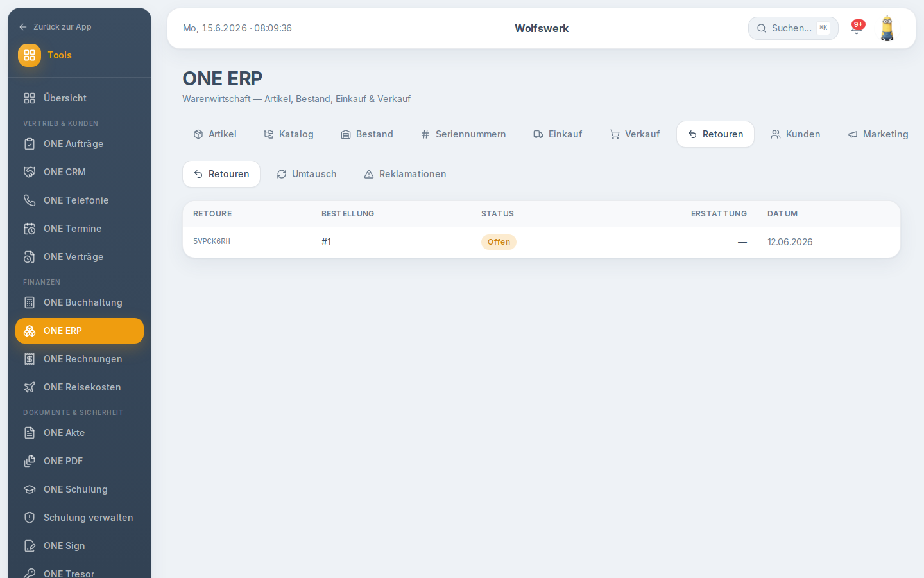Click the Bestellung column header

[x=348, y=214]
